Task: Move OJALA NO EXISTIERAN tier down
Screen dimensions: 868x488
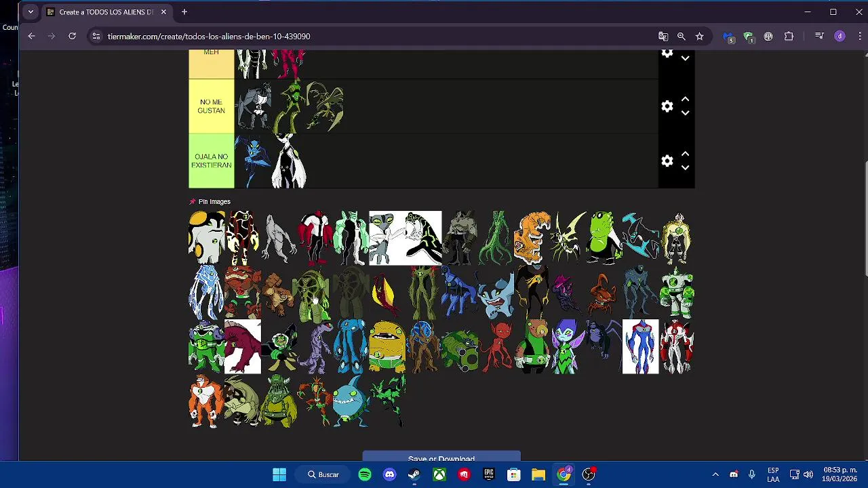Action: point(685,167)
